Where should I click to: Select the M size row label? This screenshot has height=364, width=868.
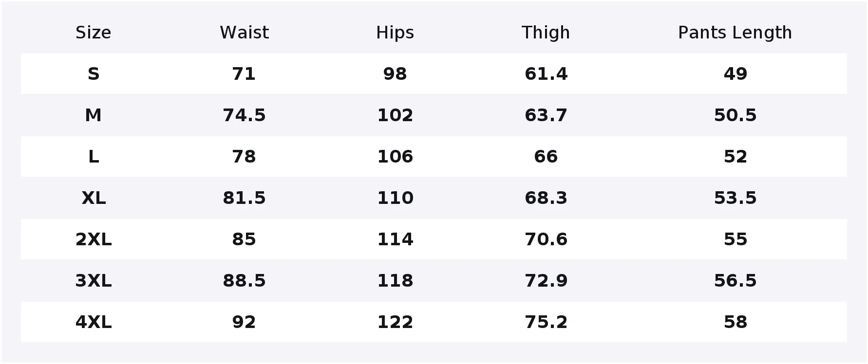(93, 115)
